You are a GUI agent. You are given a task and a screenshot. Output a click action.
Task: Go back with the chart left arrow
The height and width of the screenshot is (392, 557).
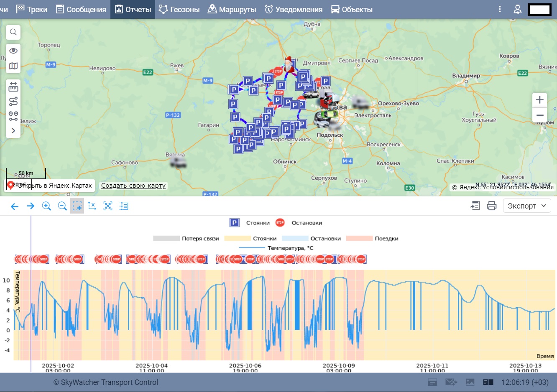[15, 206]
